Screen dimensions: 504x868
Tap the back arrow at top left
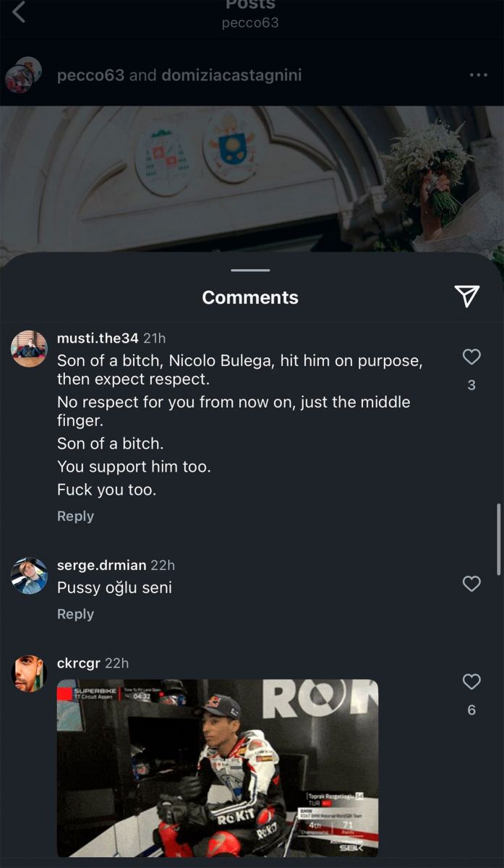(x=19, y=12)
